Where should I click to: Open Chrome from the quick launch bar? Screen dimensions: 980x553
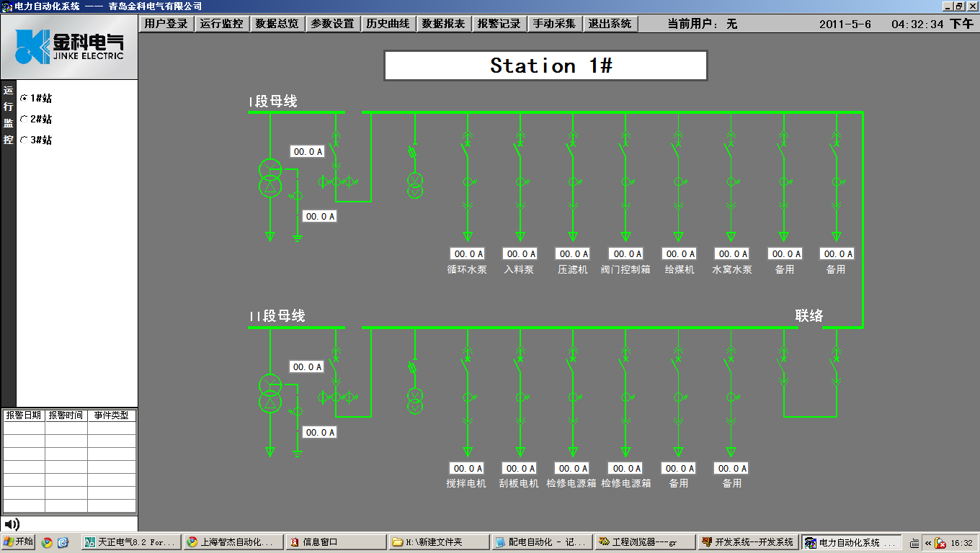tap(47, 542)
